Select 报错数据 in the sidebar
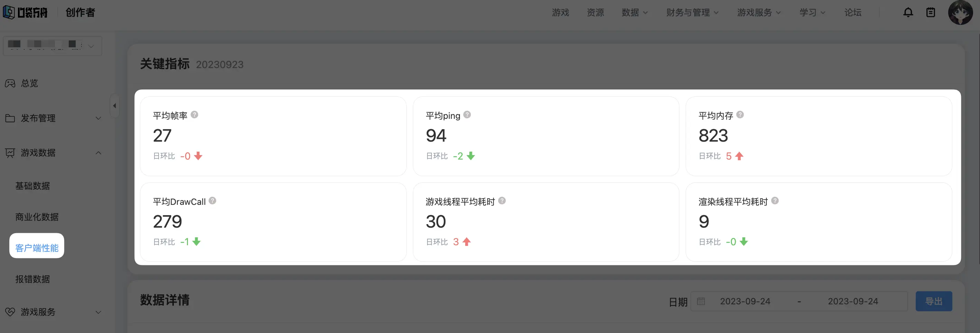 [x=33, y=279]
